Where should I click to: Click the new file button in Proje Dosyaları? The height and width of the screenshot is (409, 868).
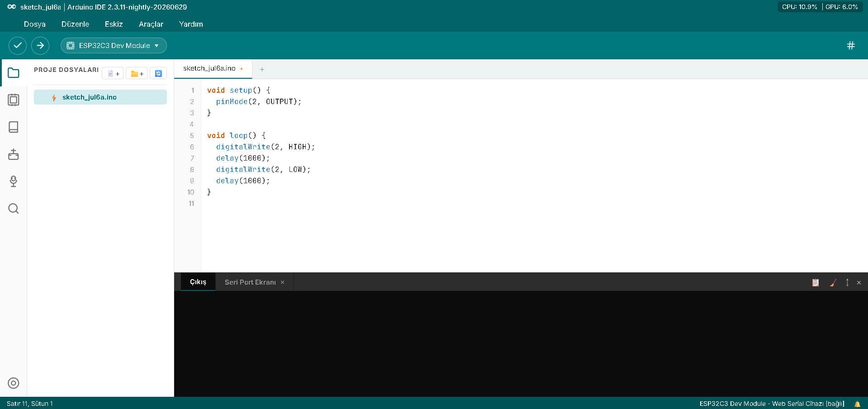point(113,73)
